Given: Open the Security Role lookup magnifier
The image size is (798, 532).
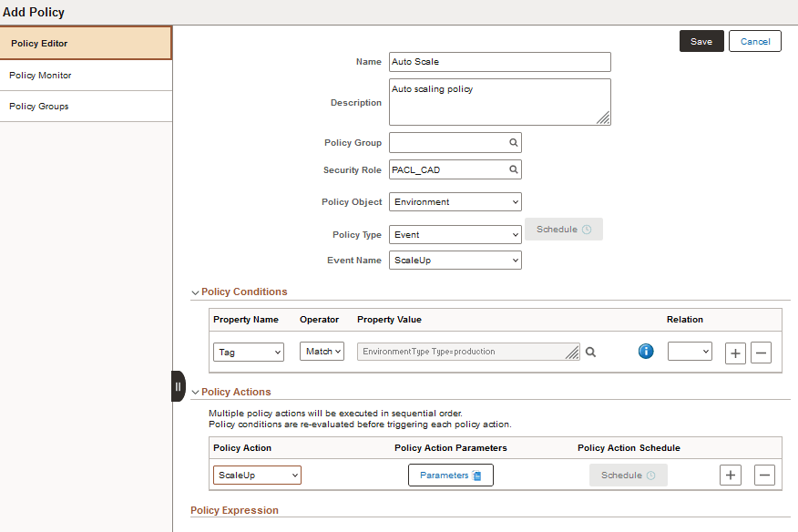Looking at the screenshot, I should (515, 169).
